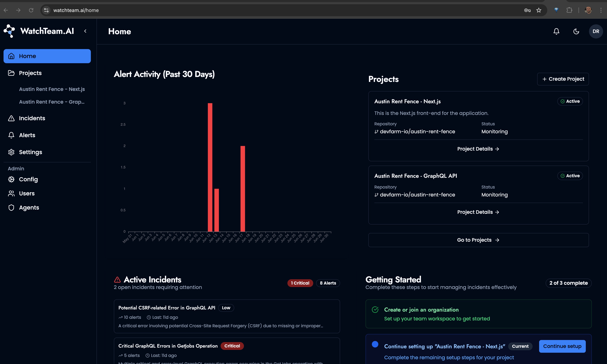Open the notifications bell icon

(x=556, y=31)
